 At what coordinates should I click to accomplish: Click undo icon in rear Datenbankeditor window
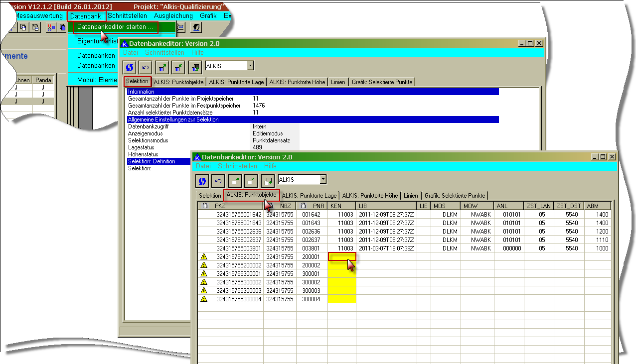pyautogui.click(x=146, y=67)
